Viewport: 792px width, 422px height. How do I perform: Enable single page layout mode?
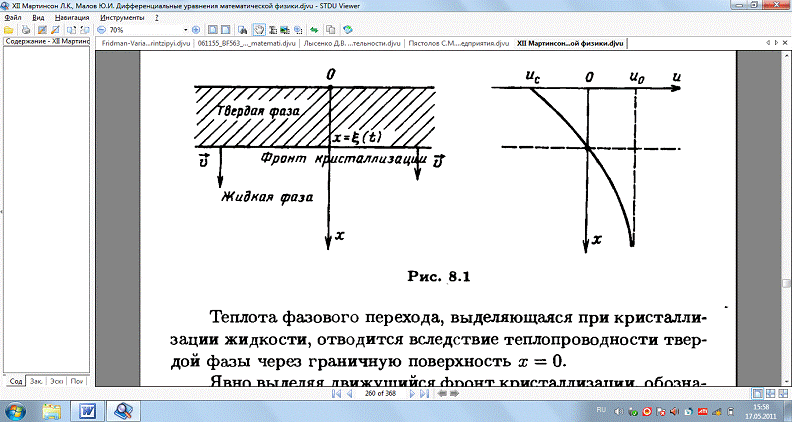click(x=758, y=393)
